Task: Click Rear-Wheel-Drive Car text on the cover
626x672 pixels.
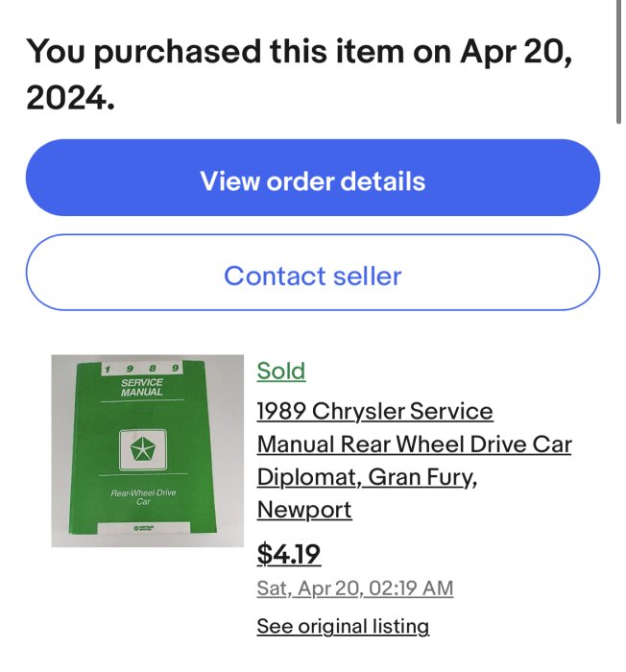Action: [143, 497]
